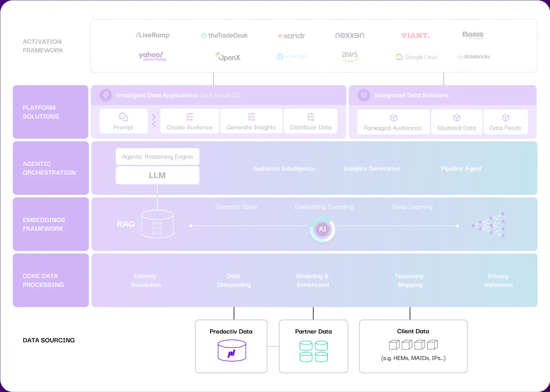Click the cube icon in Data Feeds card
Image resolution: width=550 pixels, height=392 pixels.
click(505, 118)
